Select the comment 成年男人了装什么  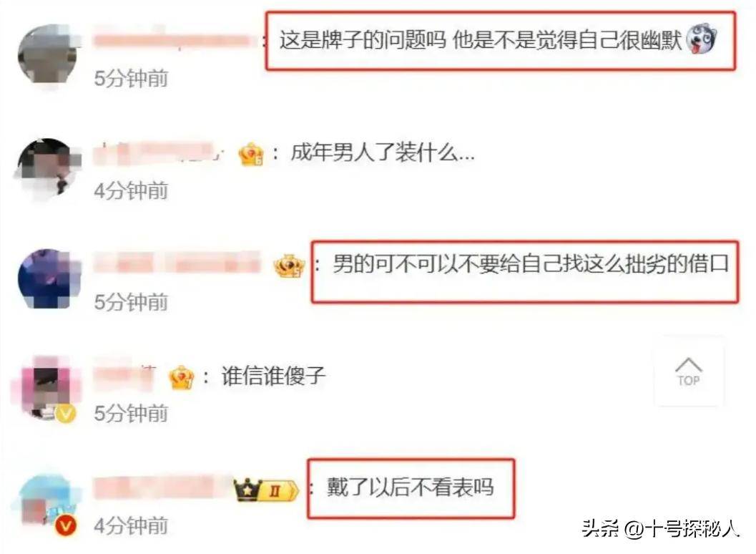tap(383, 153)
